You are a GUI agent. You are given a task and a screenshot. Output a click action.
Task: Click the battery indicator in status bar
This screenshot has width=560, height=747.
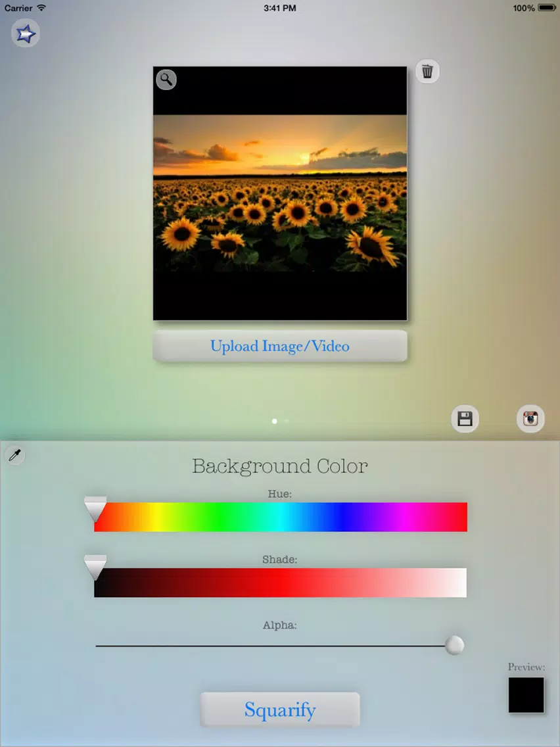click(547, 8)
